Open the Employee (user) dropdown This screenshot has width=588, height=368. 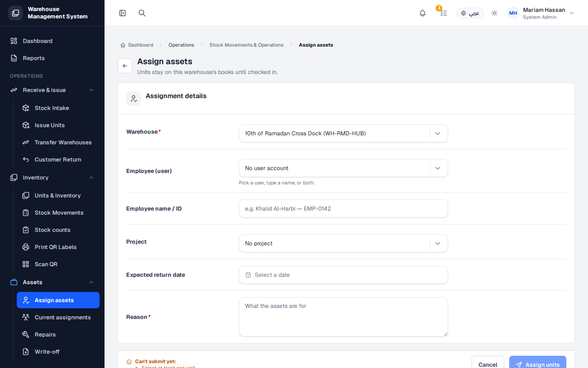coord(343,168)
